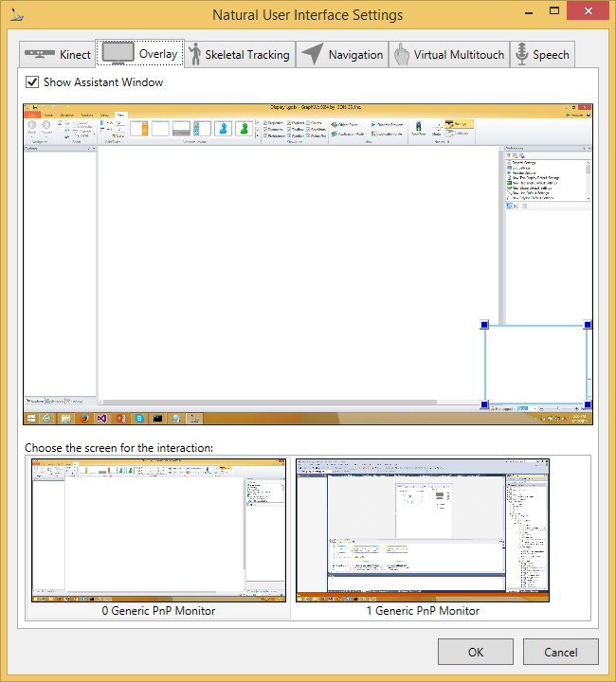Viewport: 616px width, 682px height.
Task: Click bottom-right resize handle of assistant window
Action: tap(588, 404)
